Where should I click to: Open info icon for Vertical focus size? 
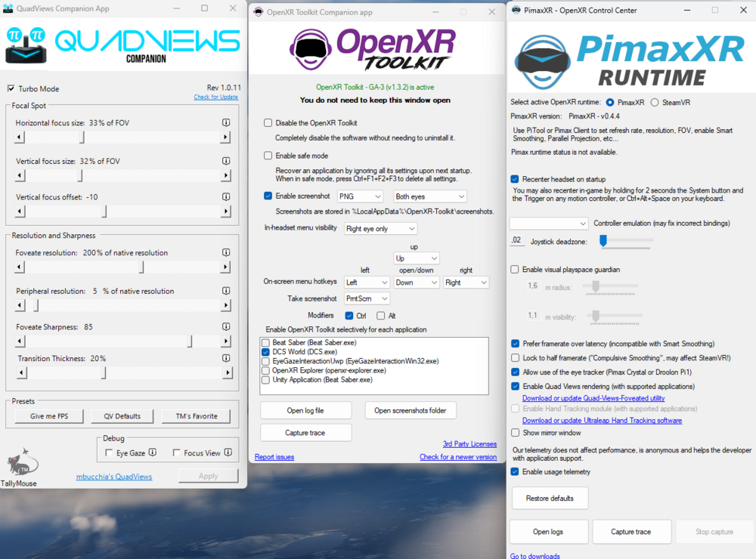pyautogui.click(x=225, y=161)
